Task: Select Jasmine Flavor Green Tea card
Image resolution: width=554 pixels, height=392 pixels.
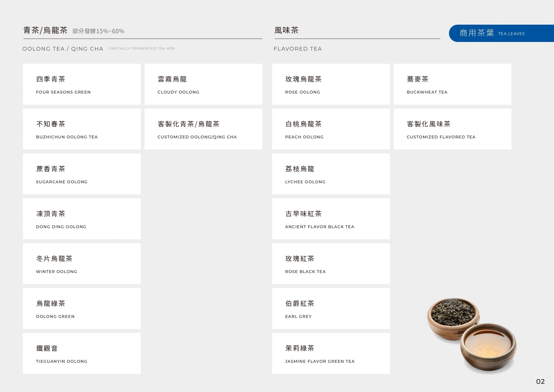Action: [x=331, y=353]
